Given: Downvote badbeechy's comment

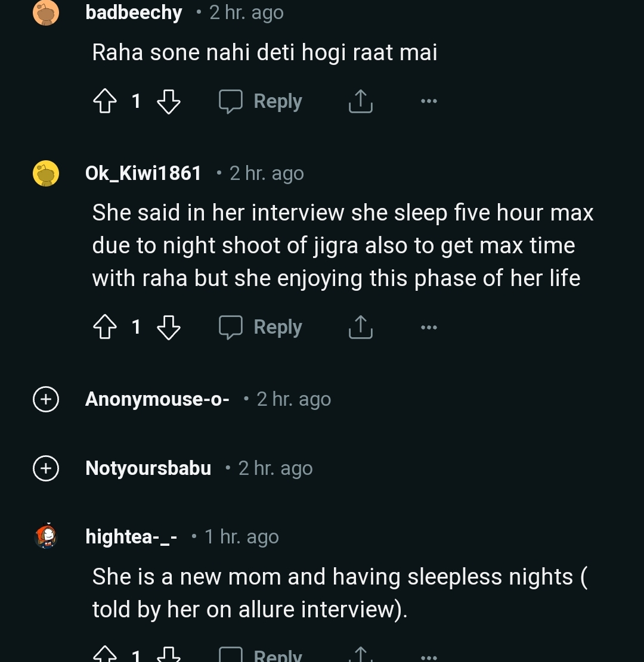Looking at the screenshot, I should tap(170, 102).
